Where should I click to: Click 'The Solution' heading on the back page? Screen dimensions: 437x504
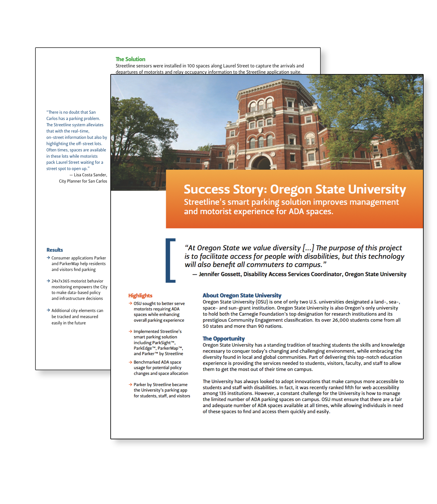pos(130,59)
